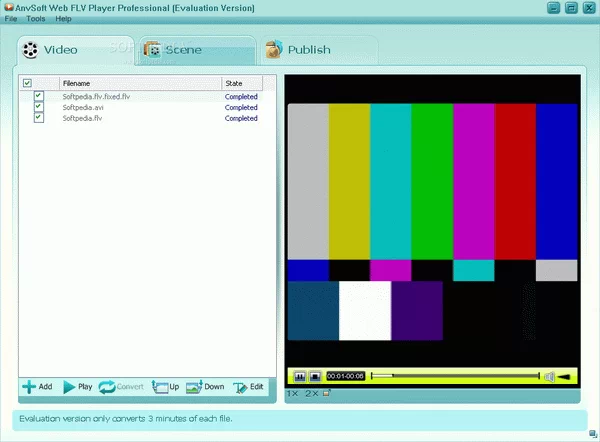Click the Convert button
This screenshot has height=442, width=600.
point(121,387)
